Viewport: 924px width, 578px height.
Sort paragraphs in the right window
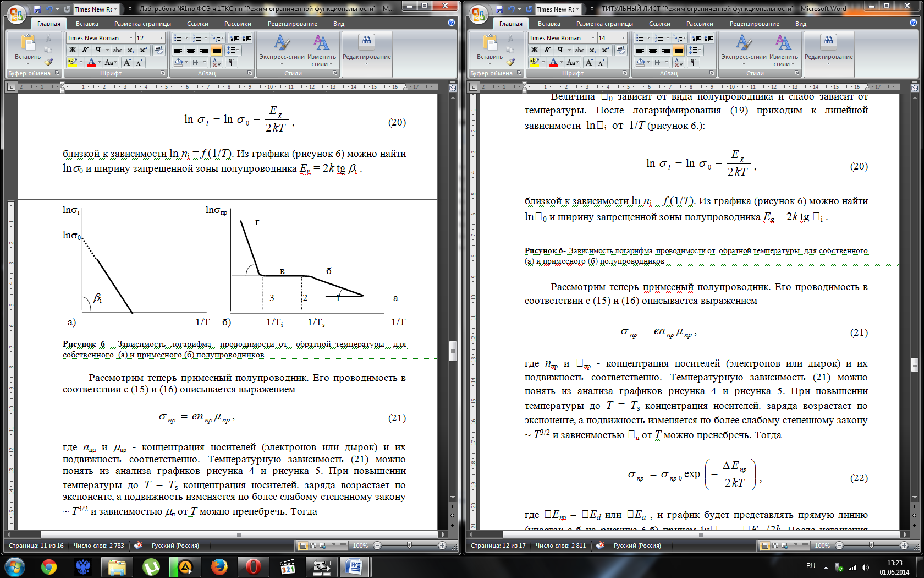click(678, 62)
